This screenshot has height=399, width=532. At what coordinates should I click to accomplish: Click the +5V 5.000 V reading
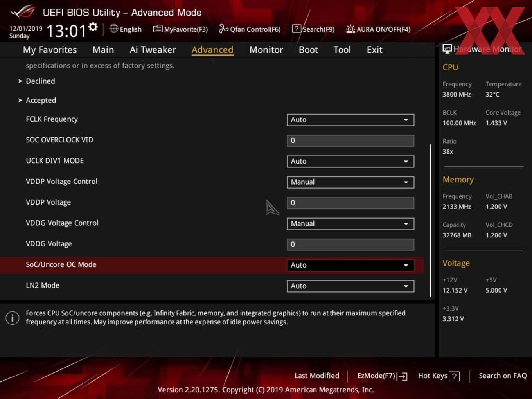point(496,290)
